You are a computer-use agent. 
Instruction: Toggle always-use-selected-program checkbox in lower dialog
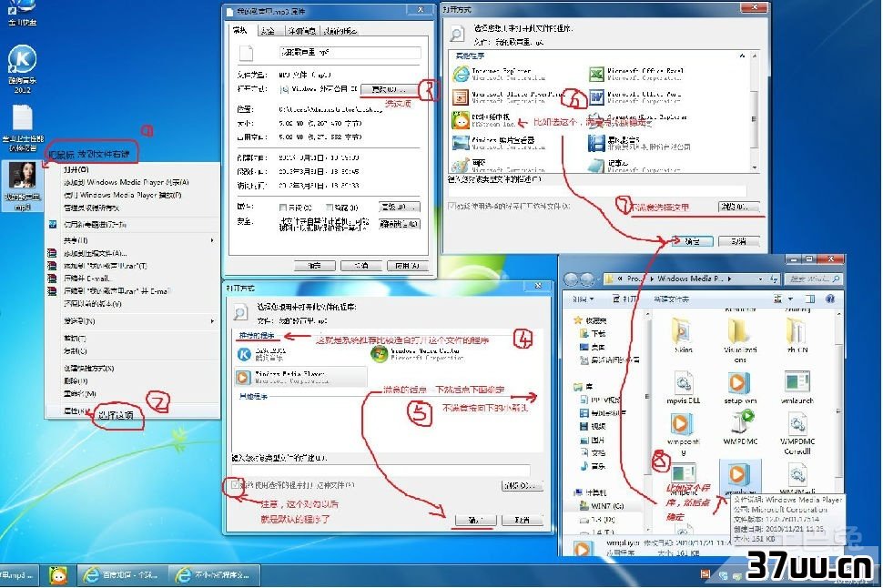pyautogui.click(x=235, y=485)
